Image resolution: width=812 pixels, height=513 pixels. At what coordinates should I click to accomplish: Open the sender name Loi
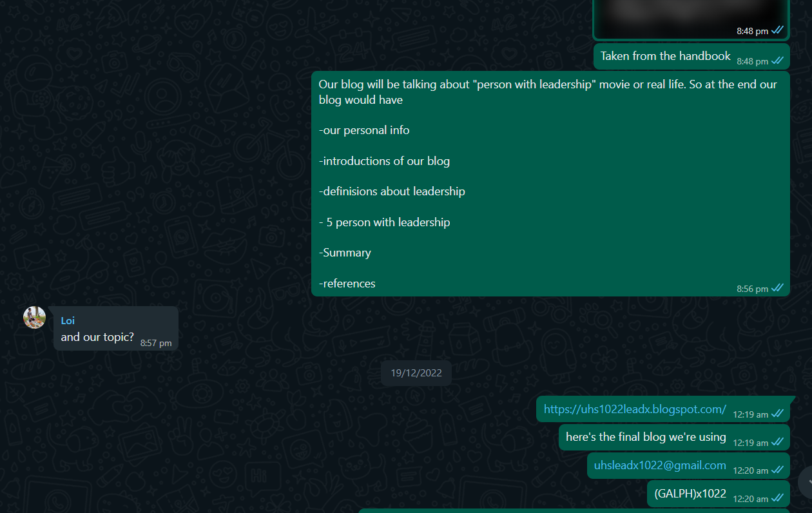pyautogui.click(x=68, y=320)
